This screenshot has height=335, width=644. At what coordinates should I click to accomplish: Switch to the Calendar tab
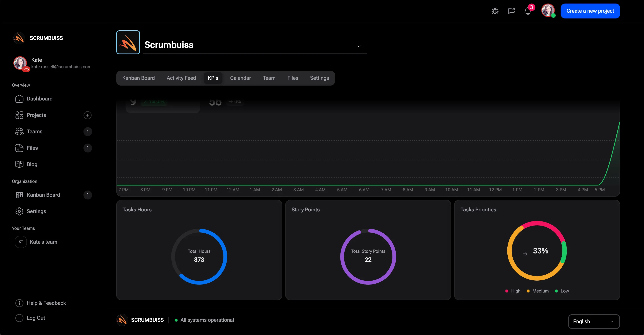tap(240, 78)
